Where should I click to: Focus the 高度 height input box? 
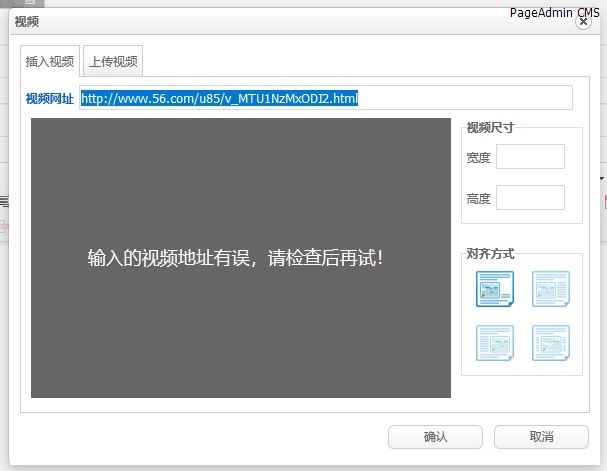(530, 197)
